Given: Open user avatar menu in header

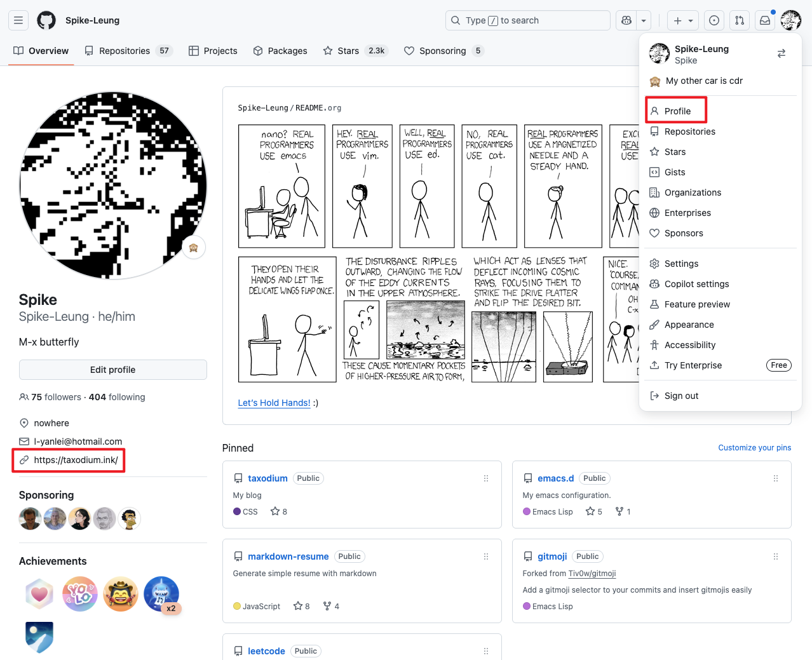Looking at the screenshot, I should 791,20.
